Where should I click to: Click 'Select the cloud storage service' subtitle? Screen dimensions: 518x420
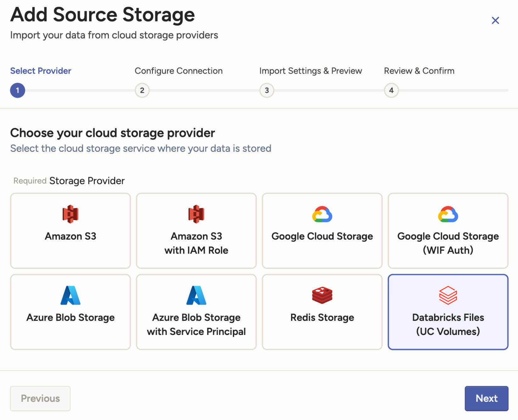[x=141, y=148]
